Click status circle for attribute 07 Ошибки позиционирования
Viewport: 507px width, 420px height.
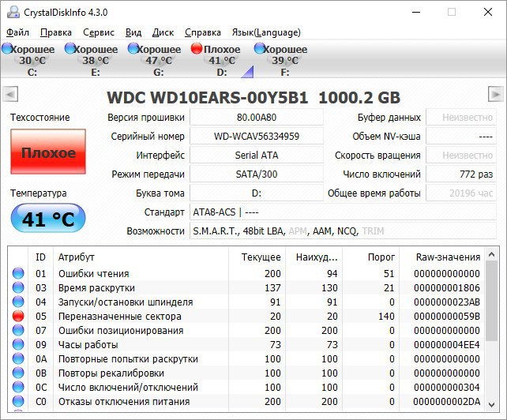pos(18,330)
